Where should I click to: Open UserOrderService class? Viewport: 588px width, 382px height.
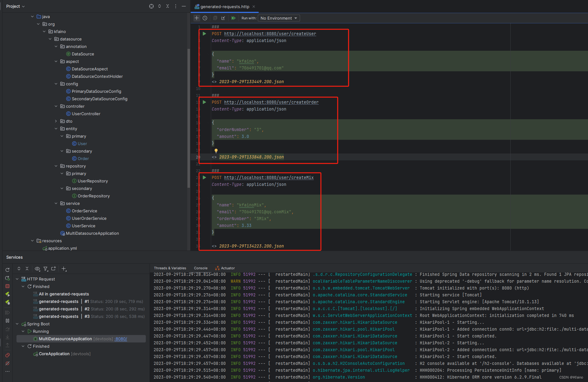coord(86,218)
